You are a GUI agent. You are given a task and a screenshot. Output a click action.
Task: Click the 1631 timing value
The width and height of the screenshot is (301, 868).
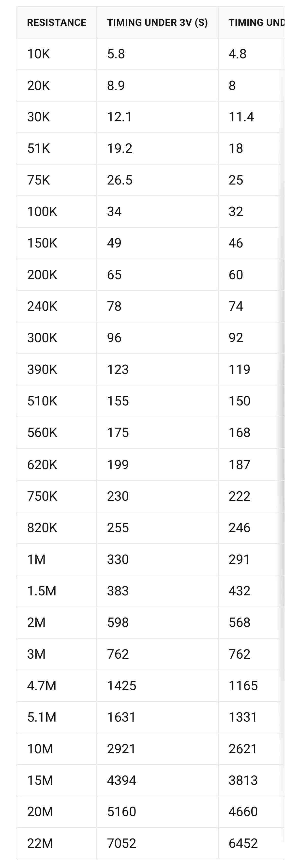click(121, 717)
